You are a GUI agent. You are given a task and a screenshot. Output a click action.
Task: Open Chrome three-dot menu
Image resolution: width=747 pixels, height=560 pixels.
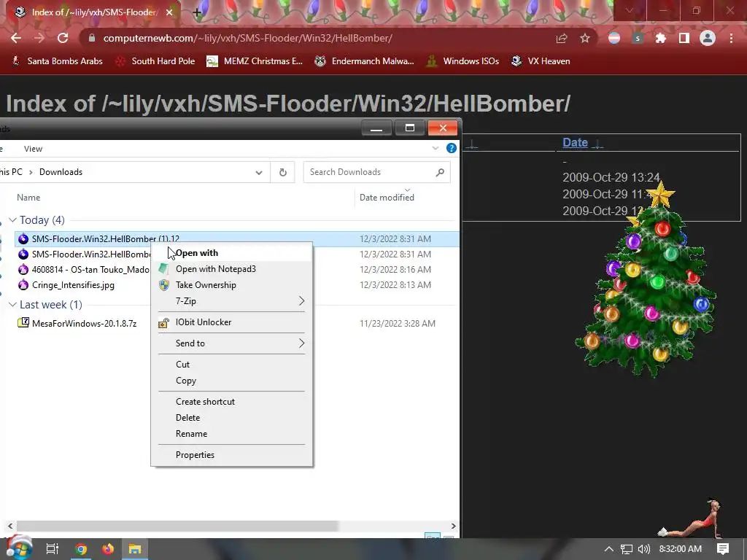[x=731, y=38]
